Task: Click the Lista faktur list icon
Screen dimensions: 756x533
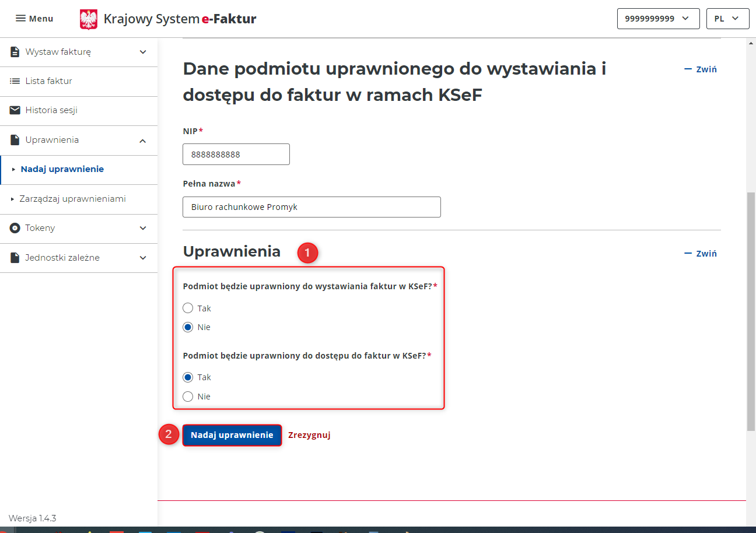Action: click(15, 81)
